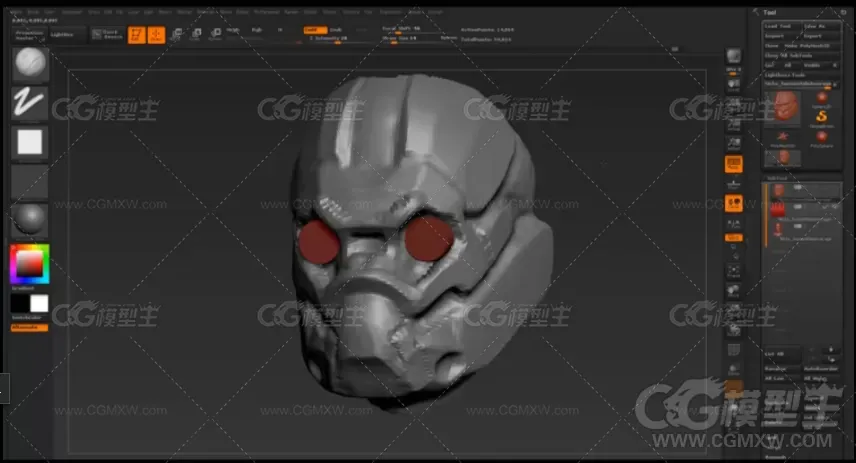Screen dimensions: 856x463
Task: Click the Export button
Action: (x=821, y=36)
